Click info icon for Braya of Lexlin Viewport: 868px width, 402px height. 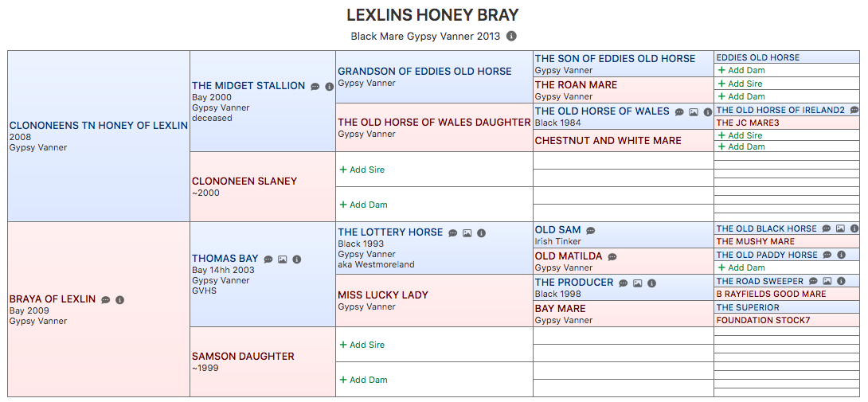(x=120, y=299)
